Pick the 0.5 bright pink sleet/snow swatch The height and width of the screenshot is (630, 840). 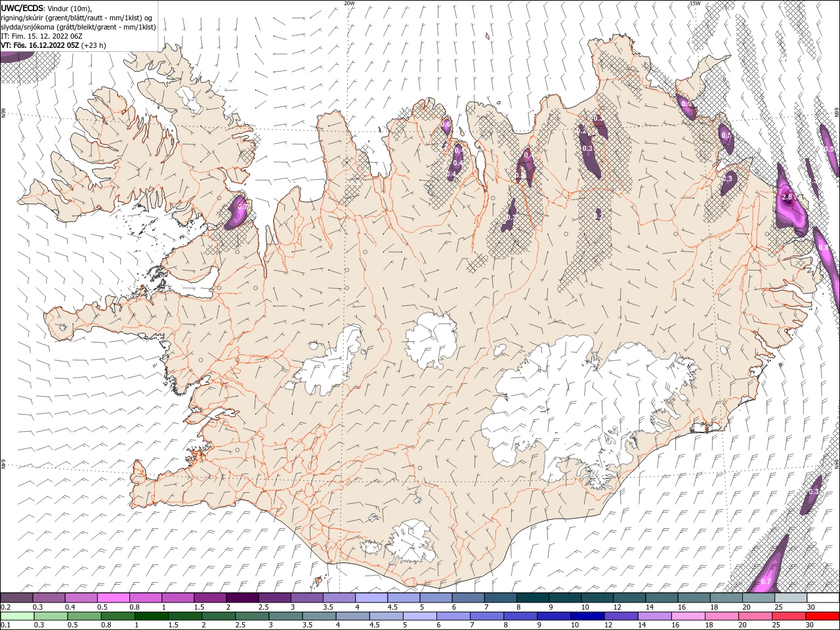point(113,598)
